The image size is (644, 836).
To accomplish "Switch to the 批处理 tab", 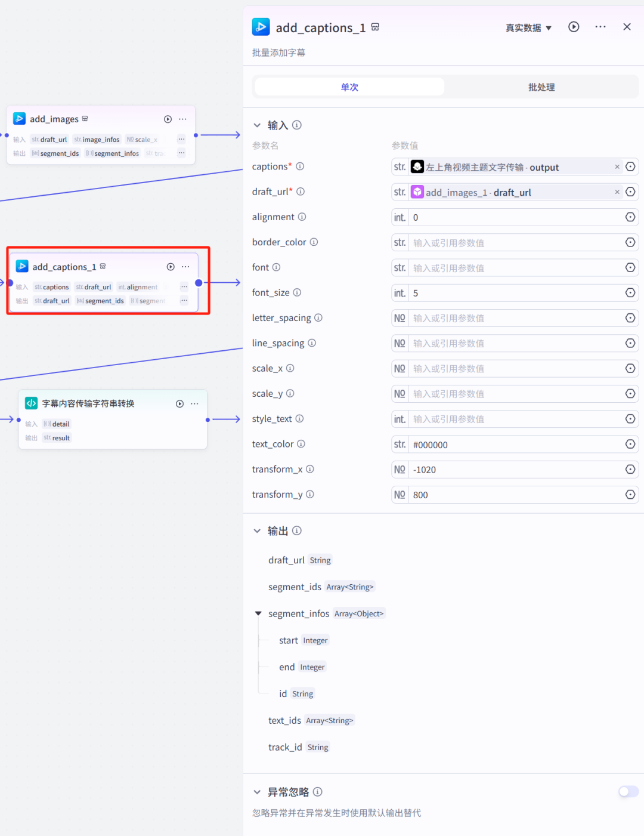I will point(541,87).
